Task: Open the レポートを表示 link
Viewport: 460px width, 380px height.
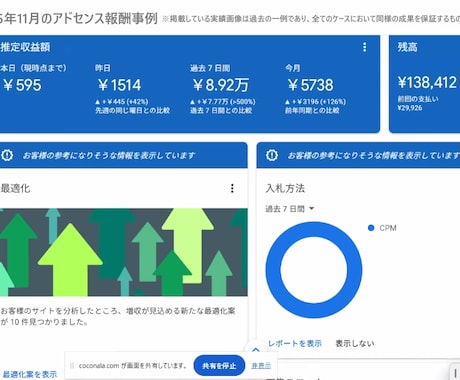Action: point(295,343)
